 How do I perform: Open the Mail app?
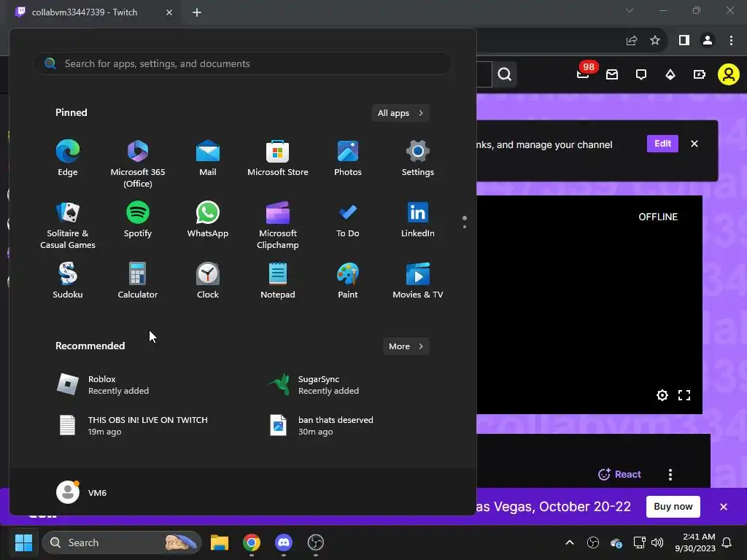click(208, 158)
